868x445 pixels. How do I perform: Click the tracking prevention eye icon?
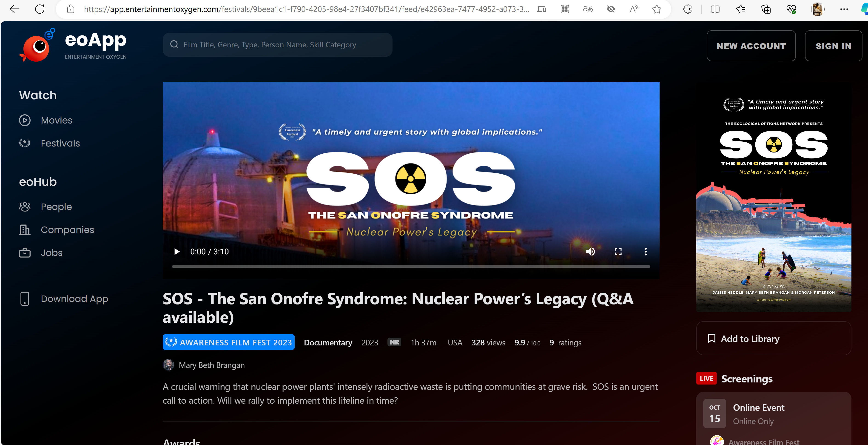[611, 9]
